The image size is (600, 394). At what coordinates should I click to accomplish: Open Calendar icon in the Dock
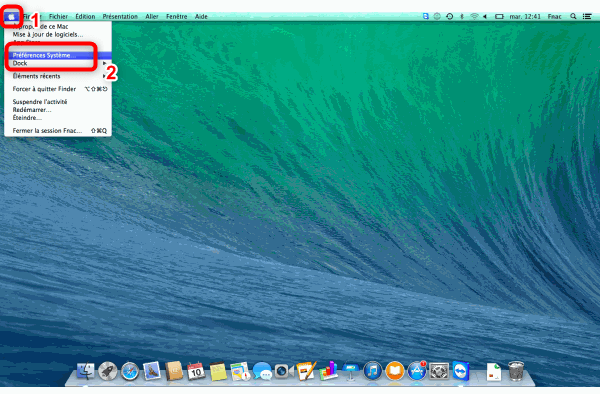pos(196,371)
